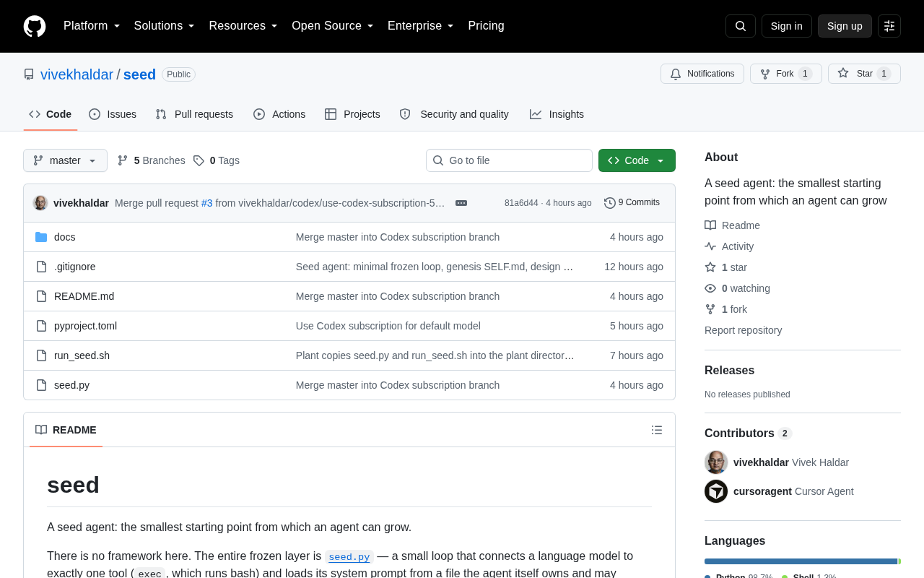Switch to the Insights tab
This screenshot has height=578, width=924.
coord(557,114)
